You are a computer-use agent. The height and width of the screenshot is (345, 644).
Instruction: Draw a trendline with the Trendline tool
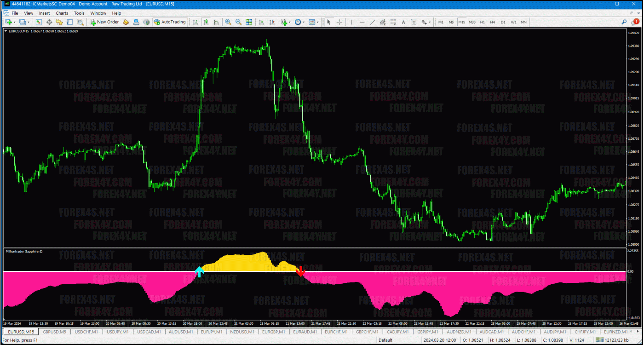(x=372, y=22)
